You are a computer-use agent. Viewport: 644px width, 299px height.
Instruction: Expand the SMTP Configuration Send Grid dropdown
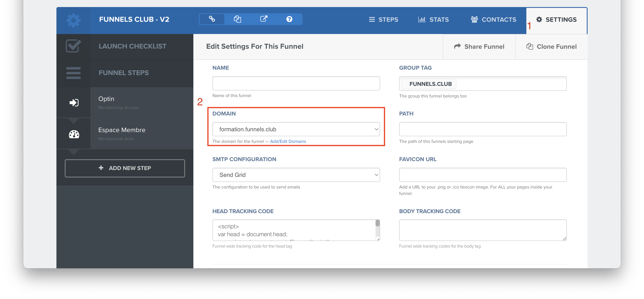point(296,175)
